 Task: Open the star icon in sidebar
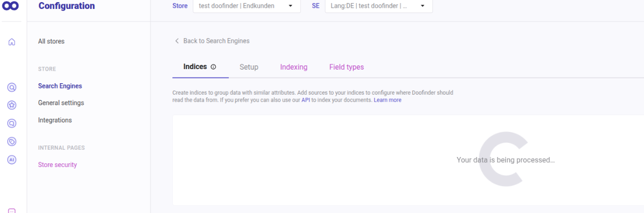[x=11, y=105]
